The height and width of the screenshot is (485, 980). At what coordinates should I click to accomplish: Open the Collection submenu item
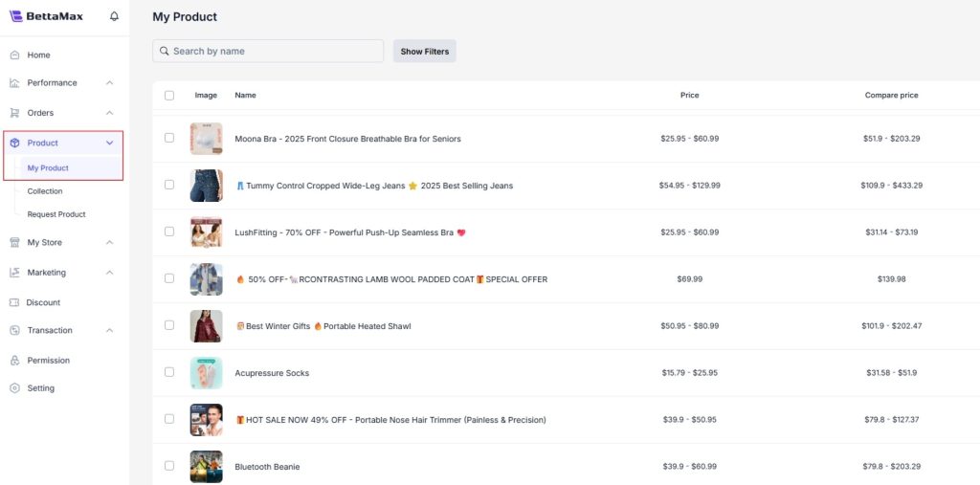45,191
